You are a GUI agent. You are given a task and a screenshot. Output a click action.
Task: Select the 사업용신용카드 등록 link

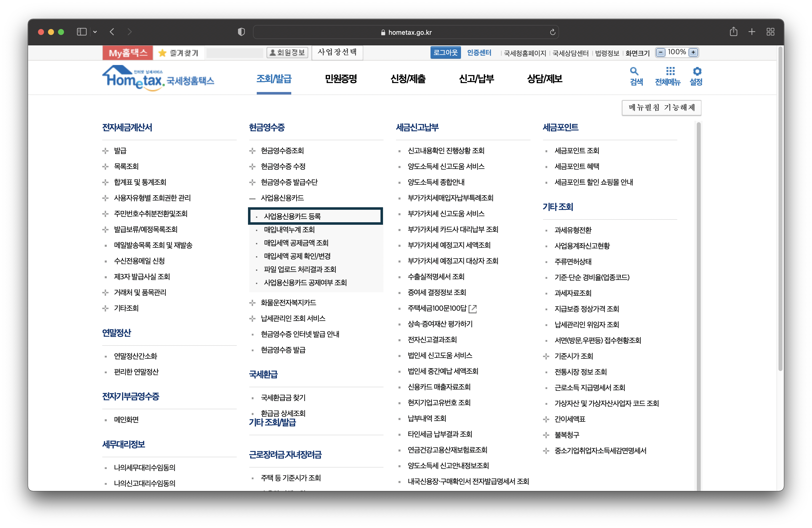(x=294, y=216)
